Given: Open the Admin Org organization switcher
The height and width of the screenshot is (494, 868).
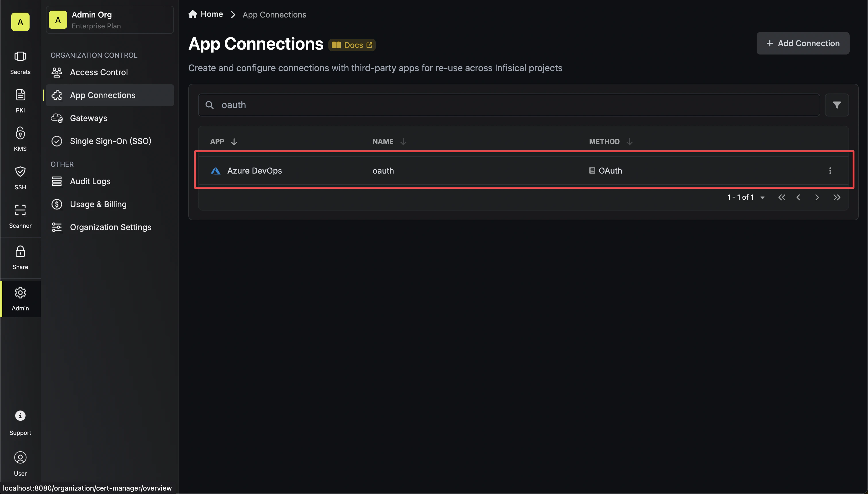Looking at the screenshot, I should [110, 20].
